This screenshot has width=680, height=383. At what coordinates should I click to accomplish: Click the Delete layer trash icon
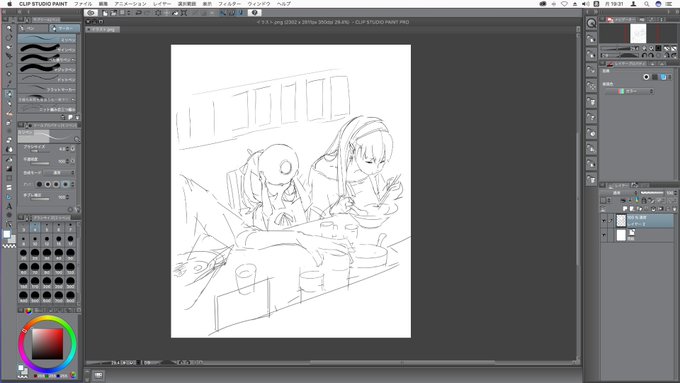pos(674,209)
